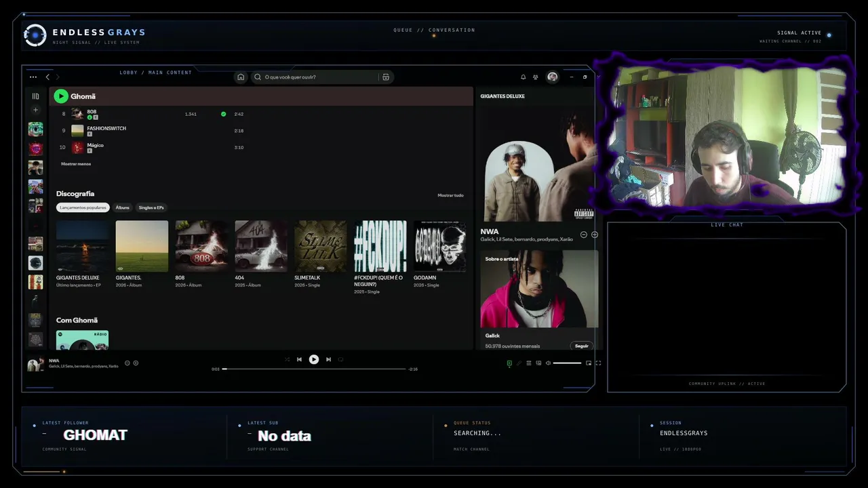This screenshot has width=868, height=488.
Task: Open the Sobre o artista card image
Action: (x=539, y=289)
